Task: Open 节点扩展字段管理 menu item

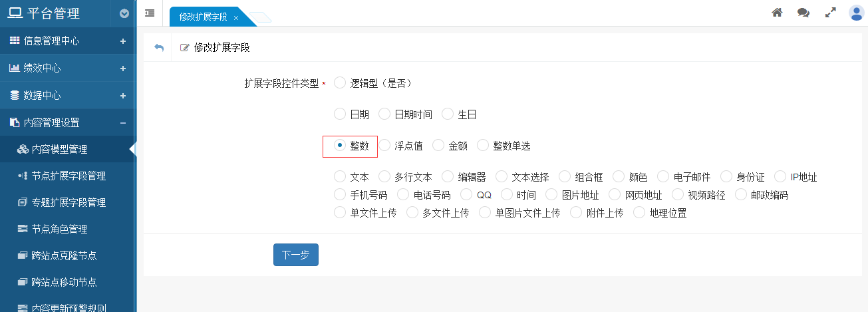Action: 68,176
